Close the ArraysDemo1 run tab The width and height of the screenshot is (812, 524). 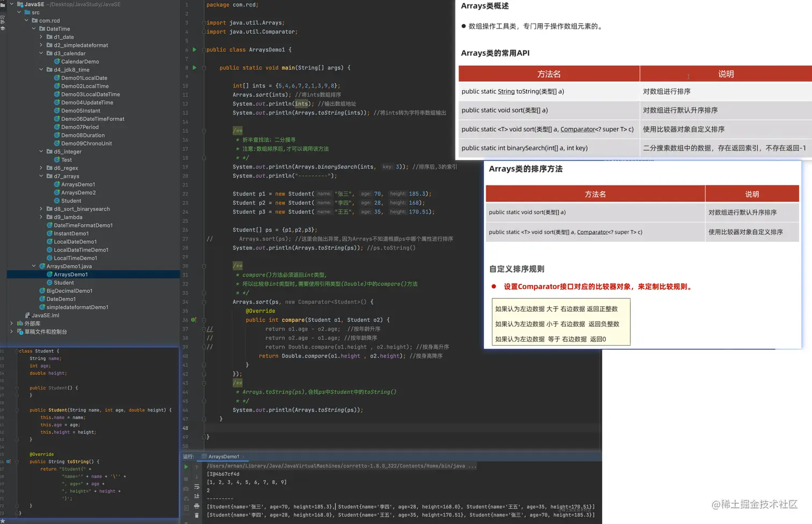point(243,457)
